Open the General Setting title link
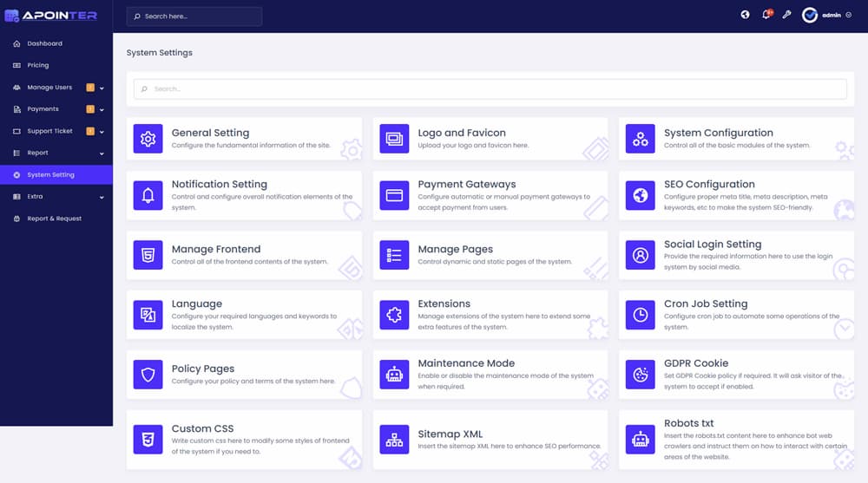Screen dimensions: 868x483 click(x=210, y=133)
